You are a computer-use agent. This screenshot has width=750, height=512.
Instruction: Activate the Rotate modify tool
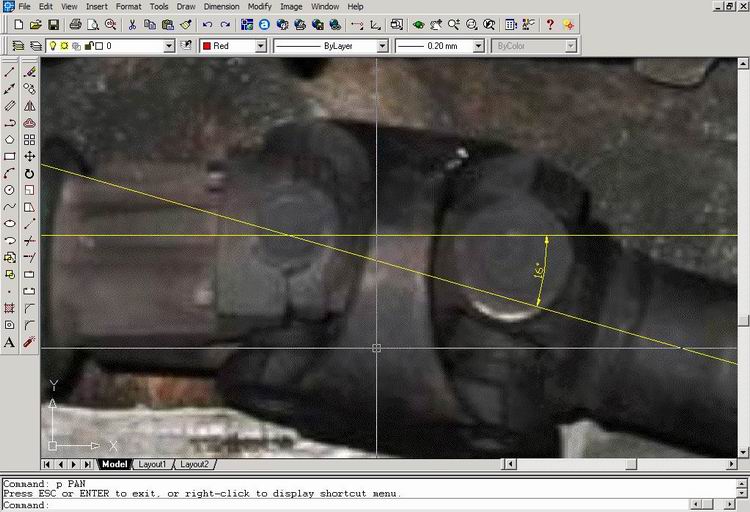coord(30,173)
